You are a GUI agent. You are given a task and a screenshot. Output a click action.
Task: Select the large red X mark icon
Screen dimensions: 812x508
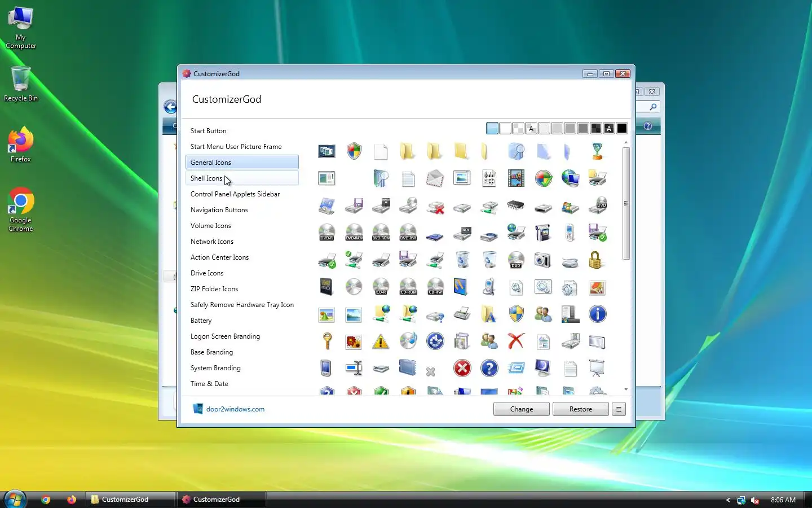coord(516,341)
